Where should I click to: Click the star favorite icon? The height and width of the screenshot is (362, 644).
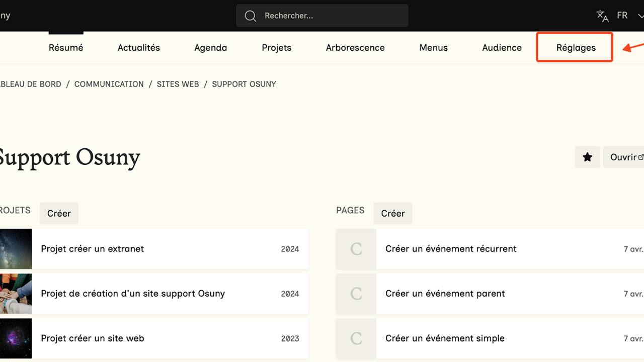pyautogui.click(x=587, y=157)
